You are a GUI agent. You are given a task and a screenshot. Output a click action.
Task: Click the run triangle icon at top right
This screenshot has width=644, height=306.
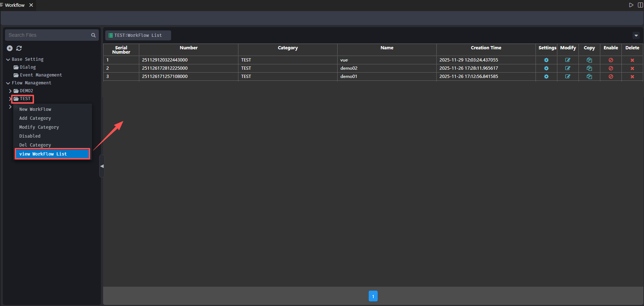(x=631, y=5)
